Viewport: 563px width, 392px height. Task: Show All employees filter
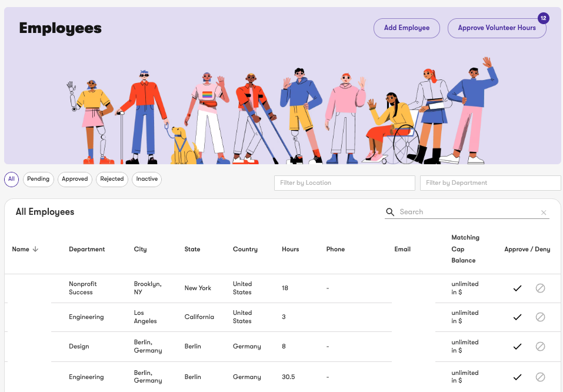pyautogui.click(x=12, y=179)
